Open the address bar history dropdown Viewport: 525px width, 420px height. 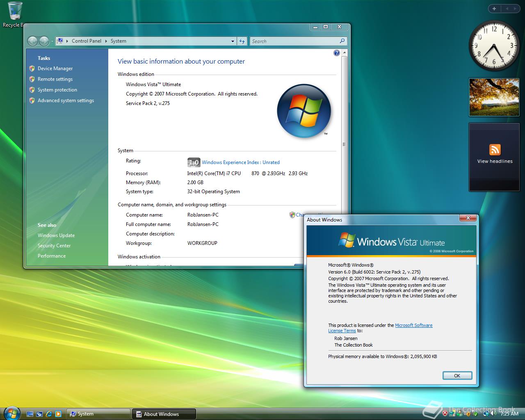coord(233,41)
